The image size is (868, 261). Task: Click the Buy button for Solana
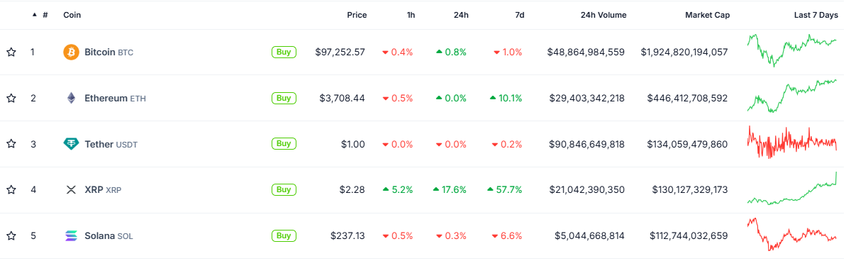tap(284, 235)
